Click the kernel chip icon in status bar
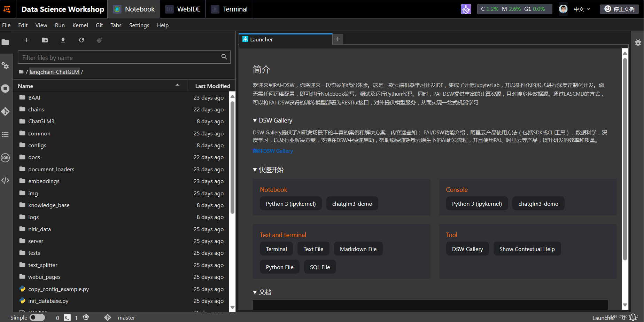Image resolution: width=644 pixels, height=322 pixels. coord(86,317)
